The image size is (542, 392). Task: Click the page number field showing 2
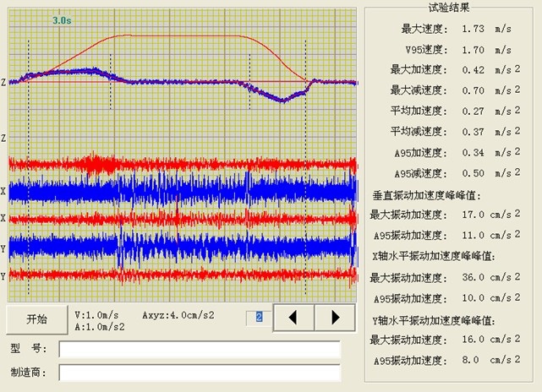(260, 317)
